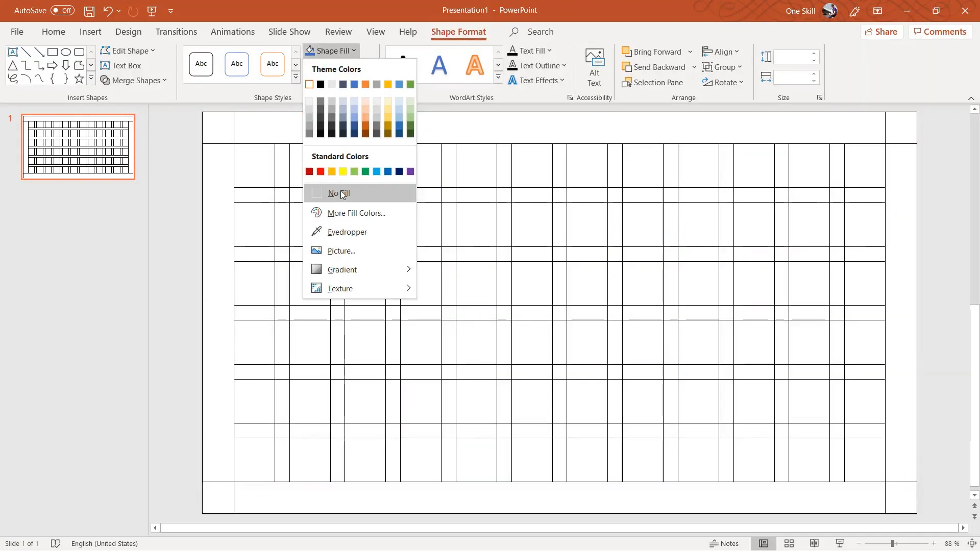Pick green standard color swatch
Viewport: 980px width, 551px height.
tap(365, 171)
